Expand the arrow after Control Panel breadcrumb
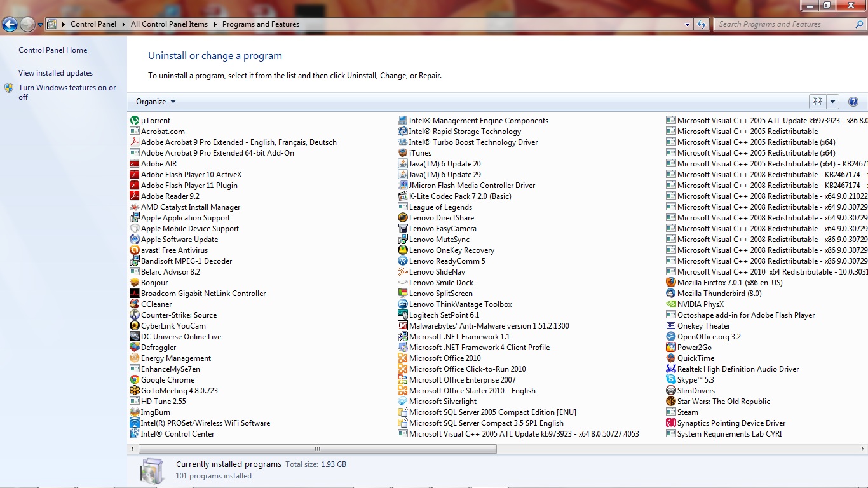Image resolution: width=868 pixels, height=488 pixels. pos(123,24)
